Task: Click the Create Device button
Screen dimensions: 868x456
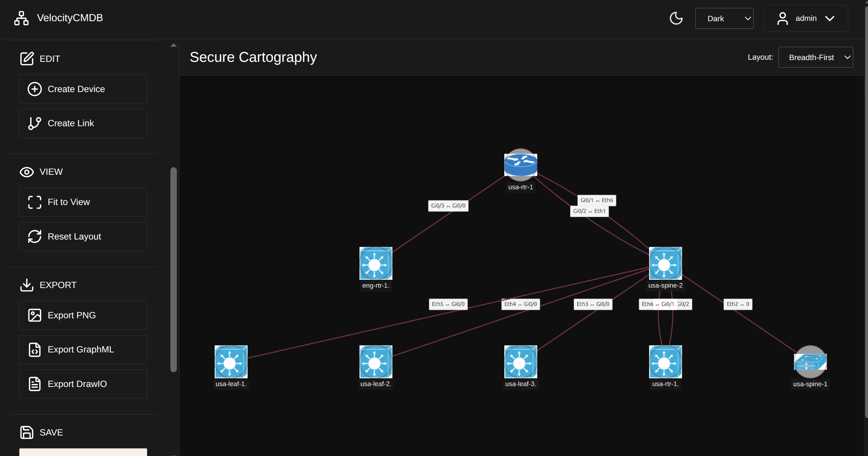Action: click(x=83, y=89)
